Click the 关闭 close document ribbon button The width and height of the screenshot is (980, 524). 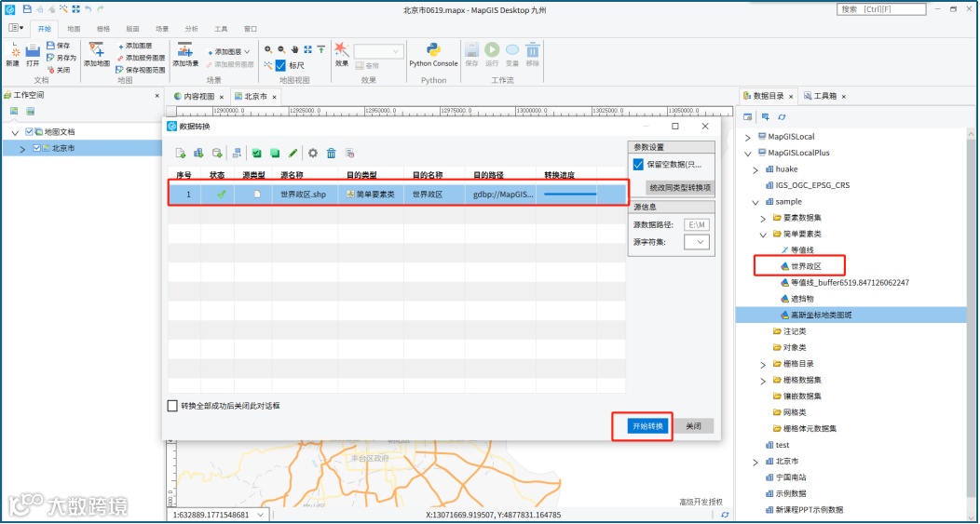[x=60, y=70]
